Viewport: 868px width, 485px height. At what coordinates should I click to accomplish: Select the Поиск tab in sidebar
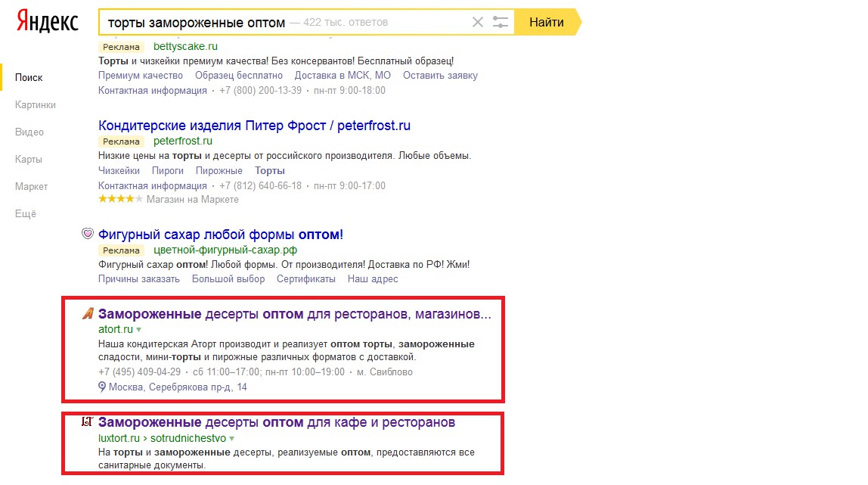29,77
